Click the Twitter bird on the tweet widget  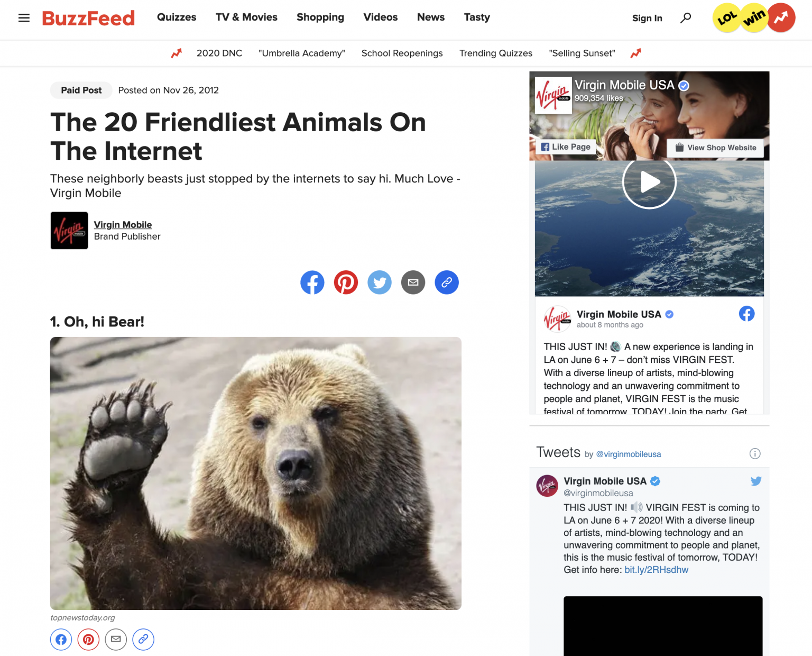tap(755, 481)
